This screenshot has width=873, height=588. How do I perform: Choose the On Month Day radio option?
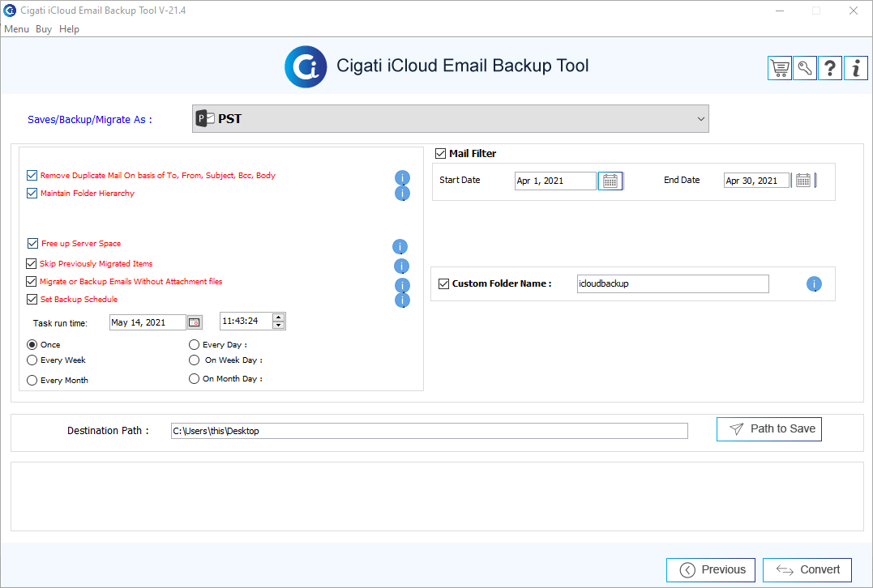pyautogui.click(x=194, y=379)
